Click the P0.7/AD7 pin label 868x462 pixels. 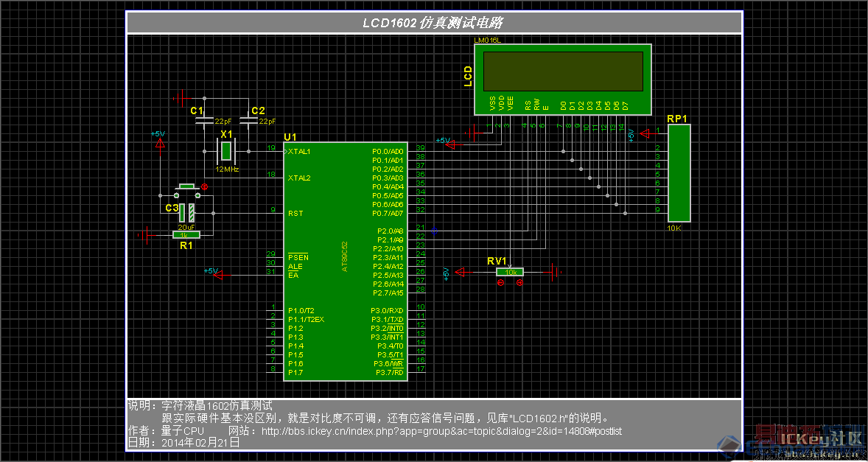coord(388,213)
